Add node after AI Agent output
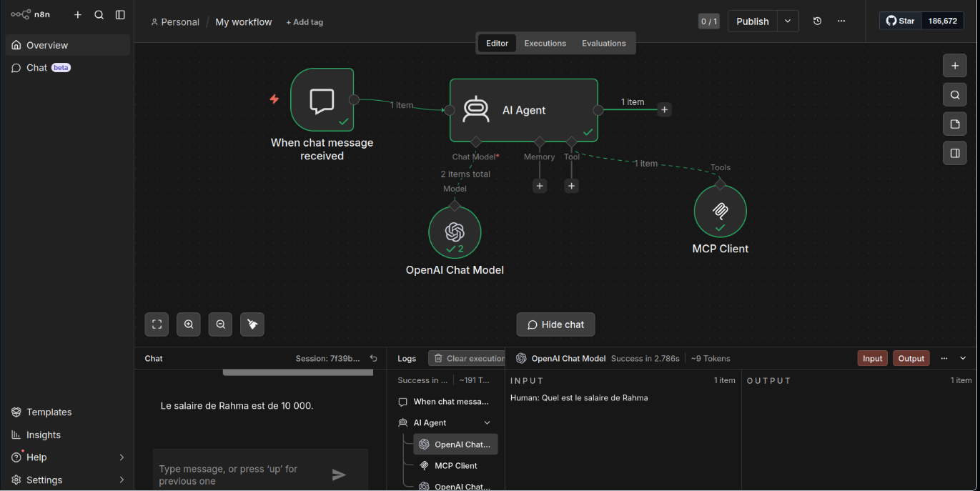980x491 pixels. pyautogui.click(x=665, y=109)
